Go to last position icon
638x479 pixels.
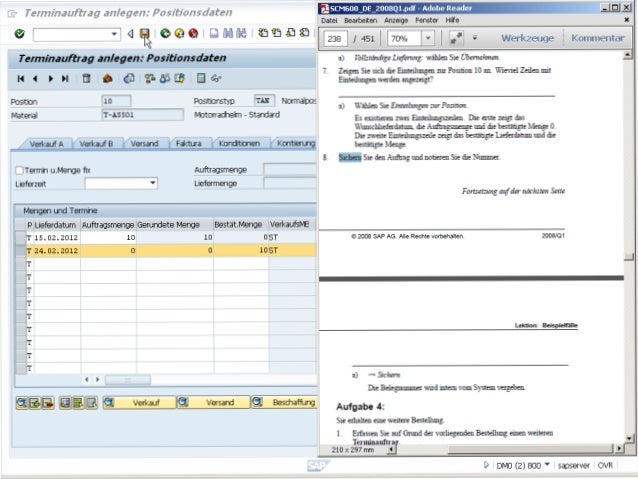click(65, 79)
